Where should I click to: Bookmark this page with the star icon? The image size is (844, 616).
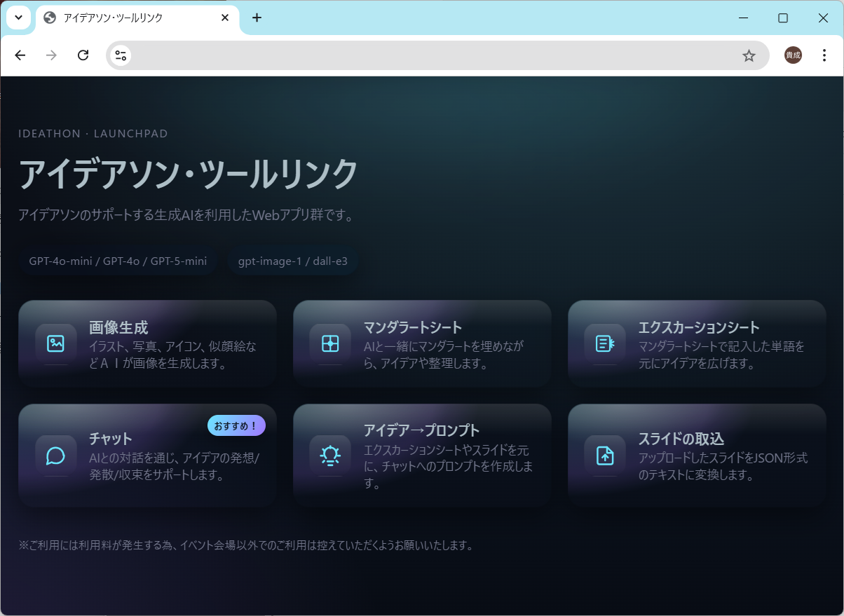pos(749,56)
